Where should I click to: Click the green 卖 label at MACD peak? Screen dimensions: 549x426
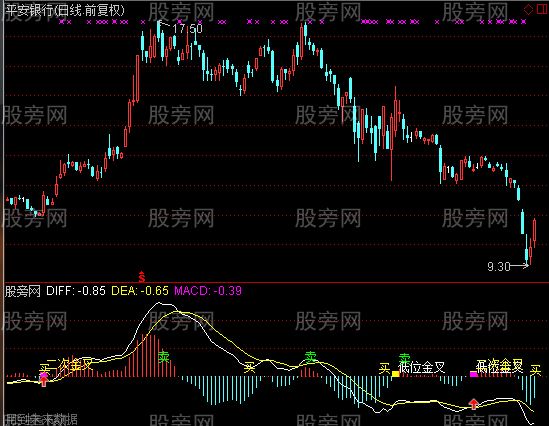click(164, 357)
